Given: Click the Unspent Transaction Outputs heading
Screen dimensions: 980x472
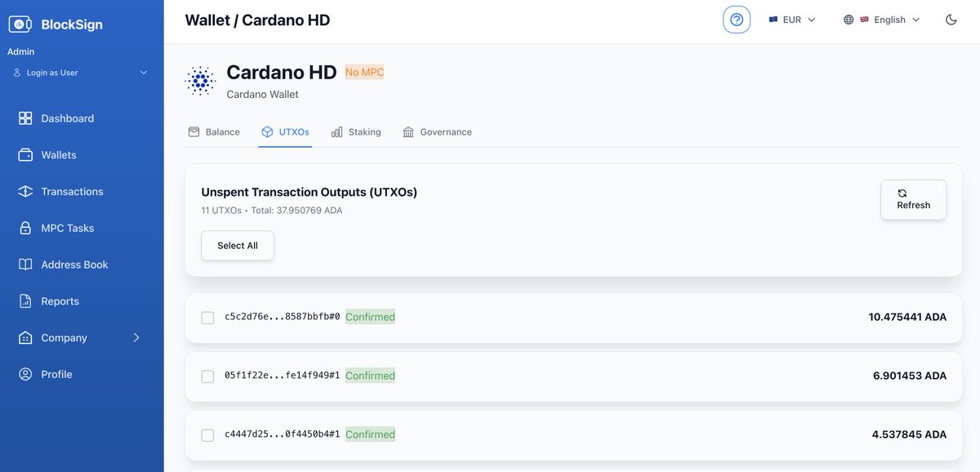Looking at the screenshot, I should (x=310, y=193).
